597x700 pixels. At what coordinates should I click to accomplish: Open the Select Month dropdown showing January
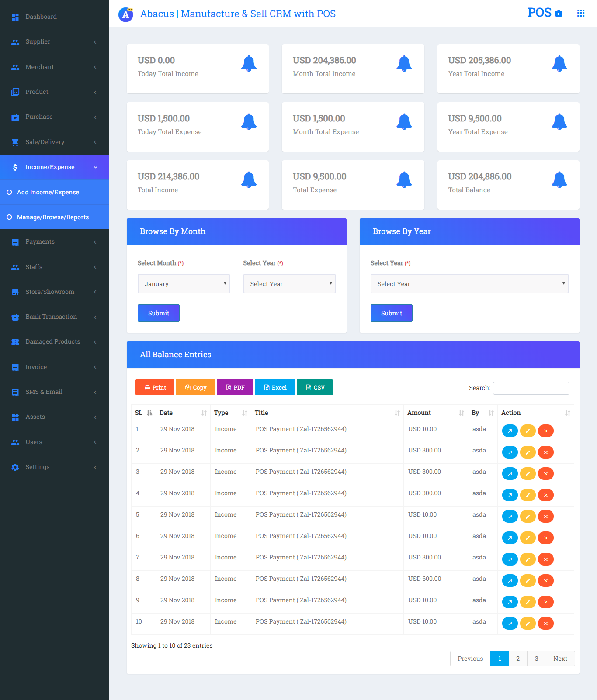coord(184,284)
